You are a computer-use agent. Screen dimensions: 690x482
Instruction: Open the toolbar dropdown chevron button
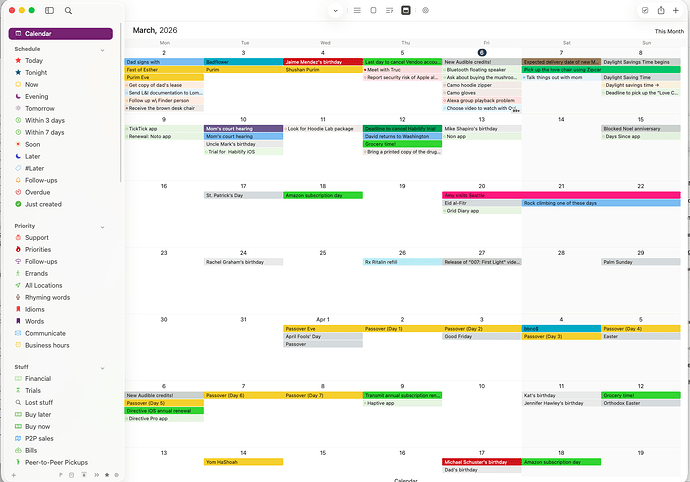coord(334,10)
